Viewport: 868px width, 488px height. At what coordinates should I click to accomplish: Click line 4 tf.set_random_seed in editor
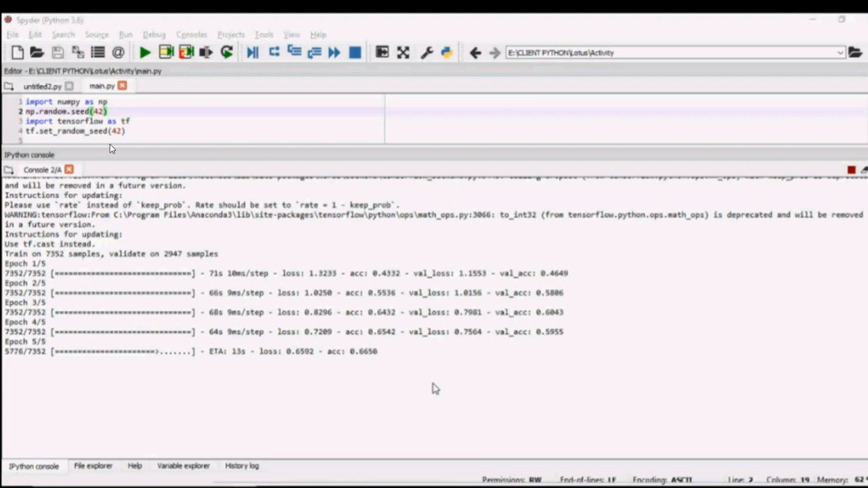(x=75, y=131)
